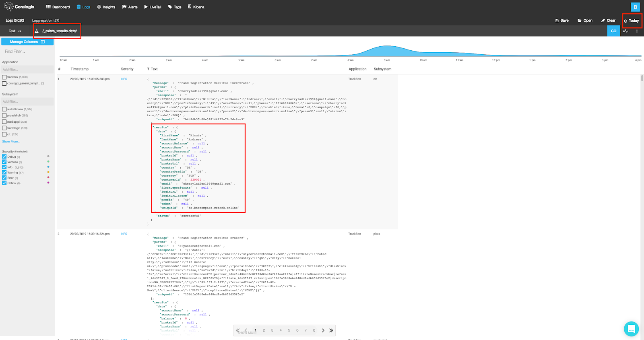The image size is (644, 340).
Task: Open the user avatar B menu
Action: click(x=635, y=7)
